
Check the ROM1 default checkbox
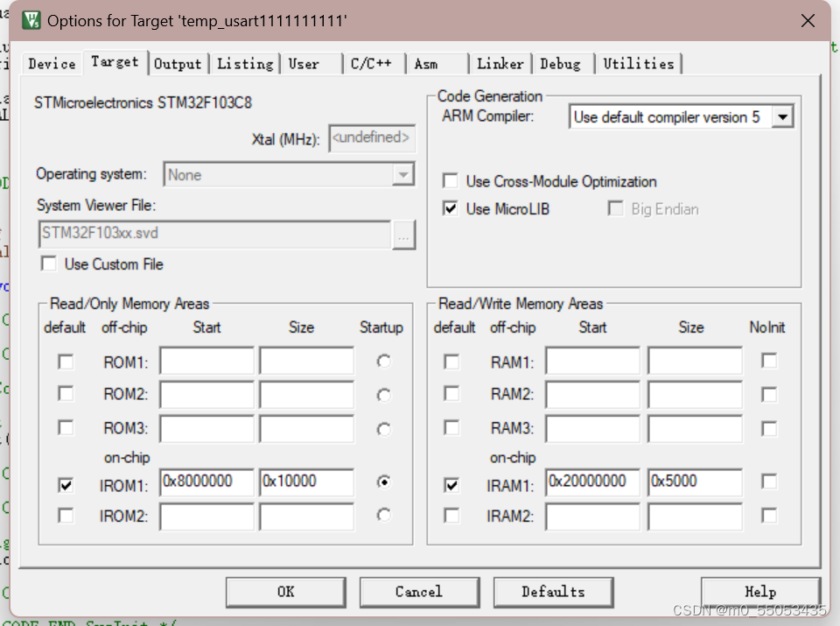tap(66, 362)
